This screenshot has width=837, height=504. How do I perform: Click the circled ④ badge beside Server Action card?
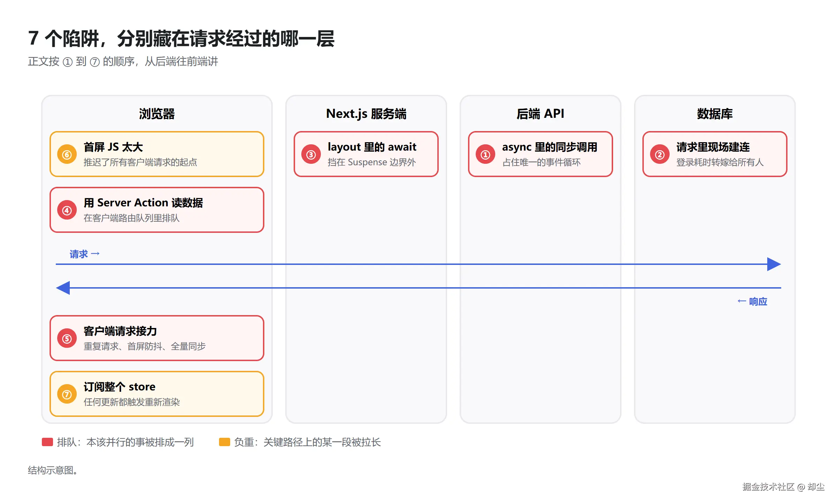click(67, 210)
